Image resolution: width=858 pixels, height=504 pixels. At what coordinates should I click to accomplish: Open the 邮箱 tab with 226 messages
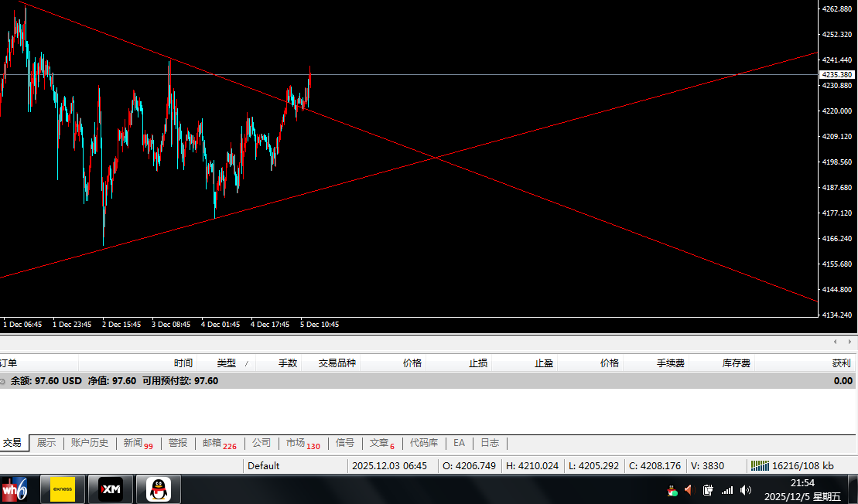pyautogui.click(x=219, y=443)
